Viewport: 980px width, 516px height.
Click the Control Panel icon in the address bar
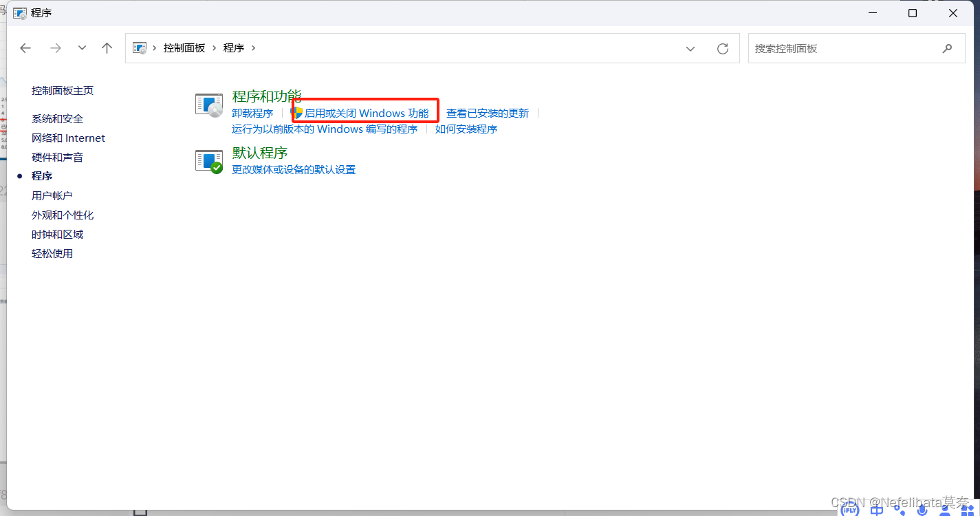pyautogui.click(x=140, y=48)
